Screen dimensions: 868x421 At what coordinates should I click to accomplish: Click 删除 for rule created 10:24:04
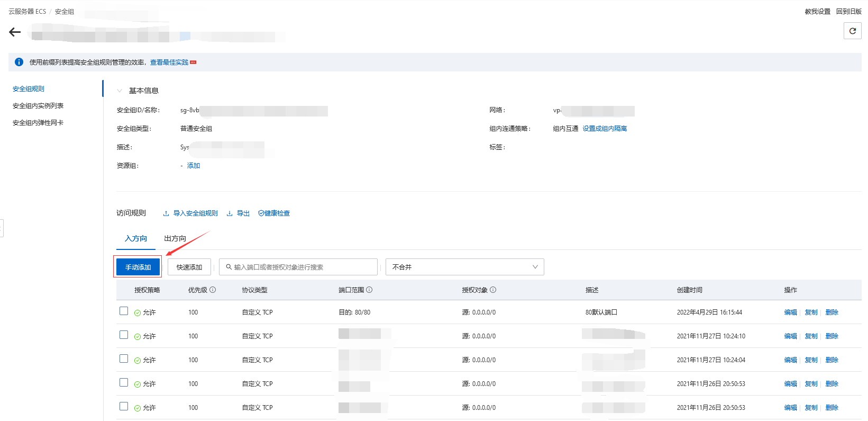[x=832, y=360]
